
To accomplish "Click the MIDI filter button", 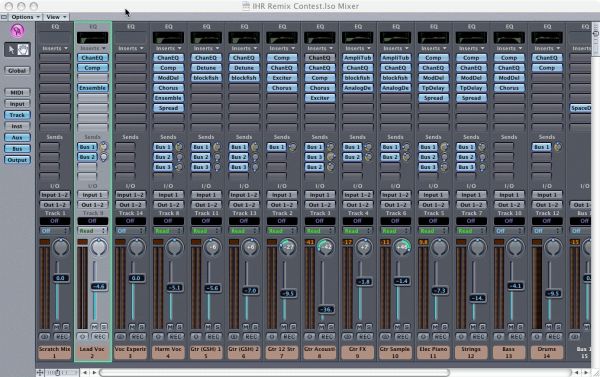I will [x=17, y=93].
